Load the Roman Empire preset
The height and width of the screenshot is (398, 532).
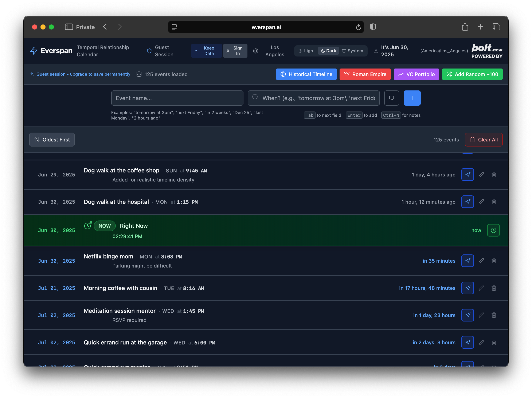[365, 74]
